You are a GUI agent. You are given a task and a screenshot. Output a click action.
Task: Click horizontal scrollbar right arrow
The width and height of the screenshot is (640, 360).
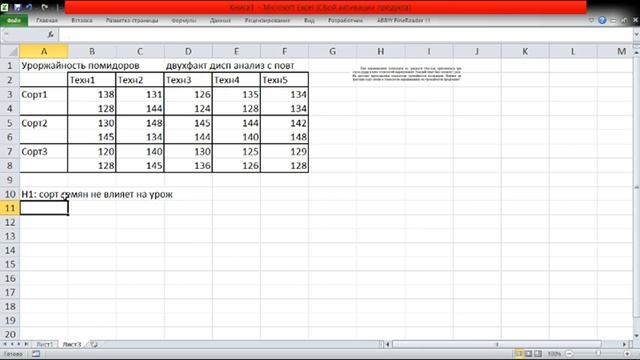tap(624, 344)
